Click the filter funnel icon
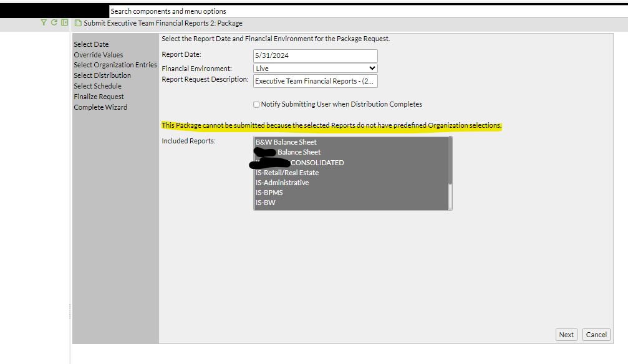Screen dimensions: 628x364 coord(43,22)
